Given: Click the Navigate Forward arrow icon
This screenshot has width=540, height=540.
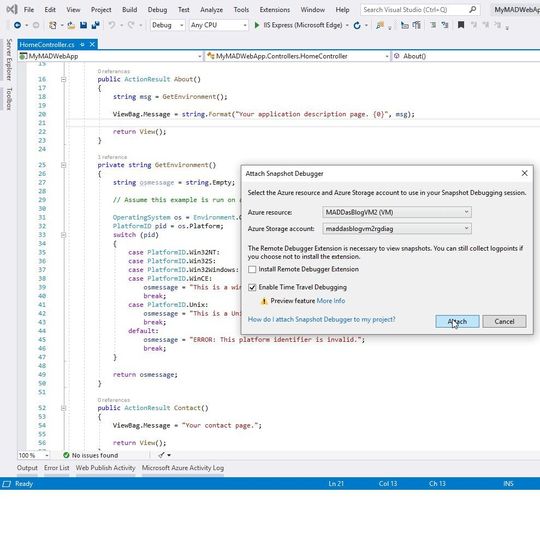Looking at the screenshot, I should (x=36, y=25).
